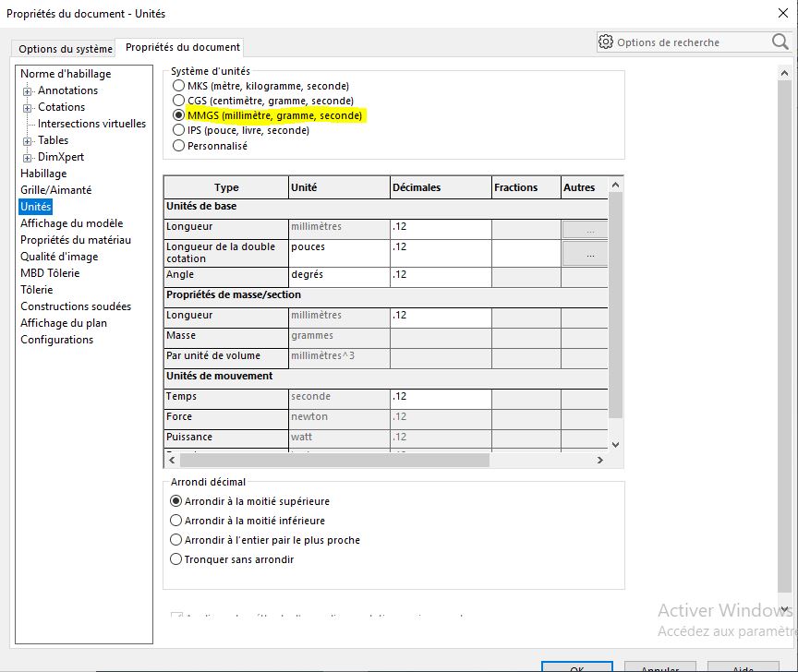Click the DimXpert tree label

point(61,157)
